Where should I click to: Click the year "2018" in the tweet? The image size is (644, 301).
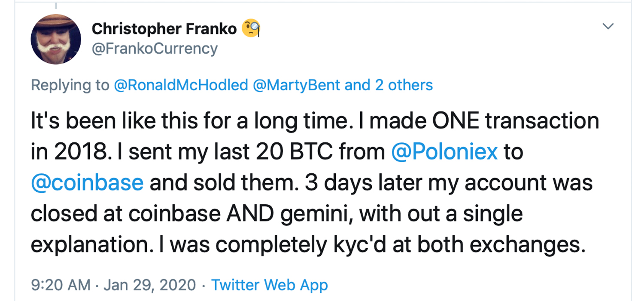click(79, 152)
